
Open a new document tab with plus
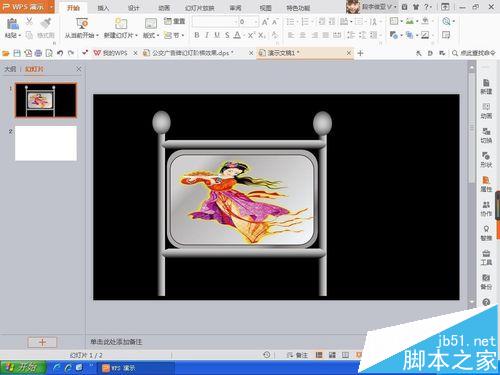click(360, 53)
